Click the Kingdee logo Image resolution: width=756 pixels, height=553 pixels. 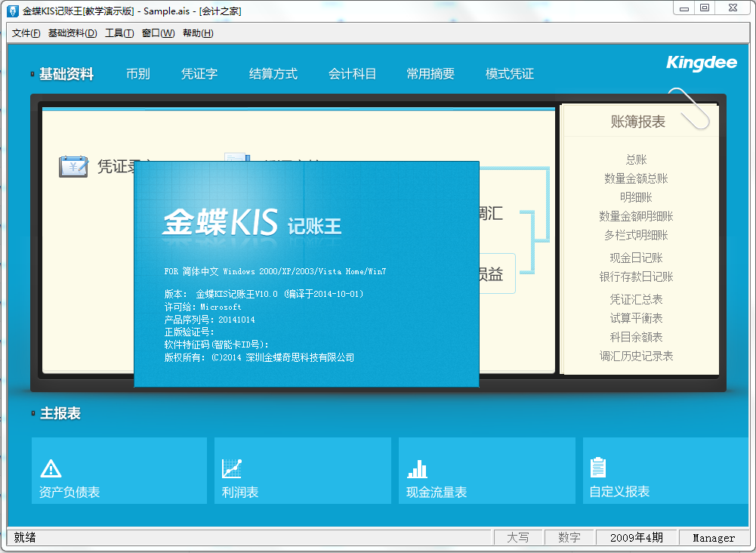701,63
